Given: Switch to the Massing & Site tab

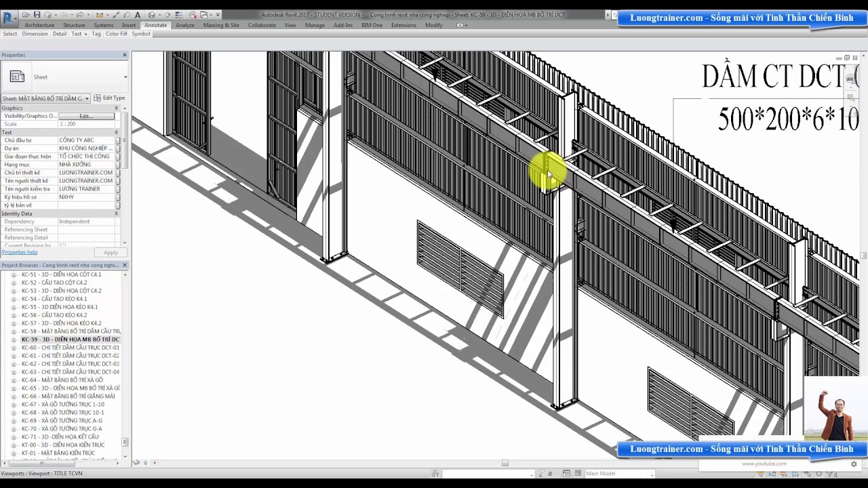Looking at the screenshot, I should pos(221,25).
